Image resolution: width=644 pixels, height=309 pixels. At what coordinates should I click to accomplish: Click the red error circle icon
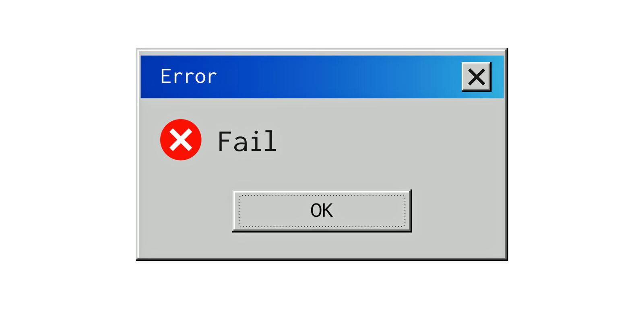181,140
